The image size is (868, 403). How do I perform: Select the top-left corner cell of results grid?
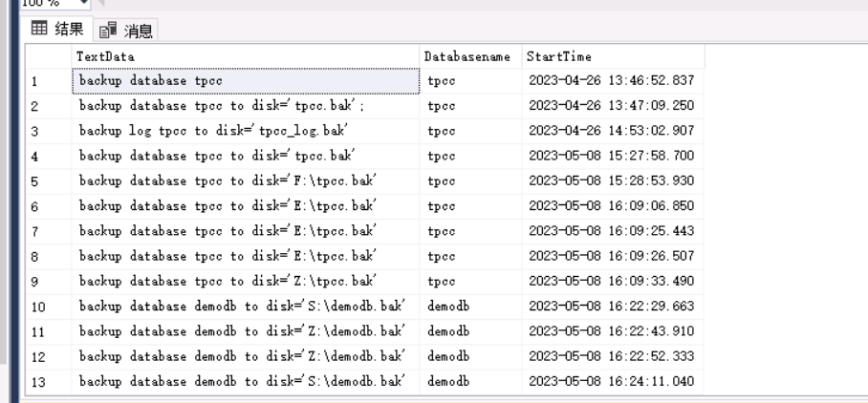44,56
